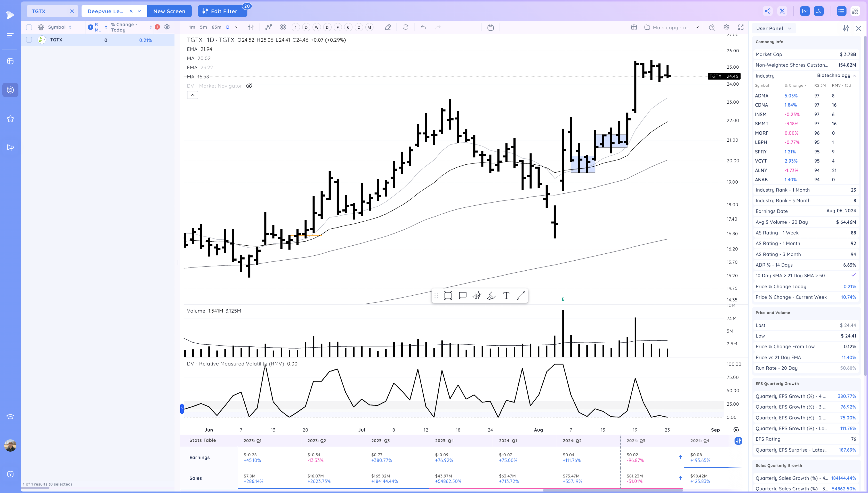Select the brush highlighter tool

pos(491,295)
